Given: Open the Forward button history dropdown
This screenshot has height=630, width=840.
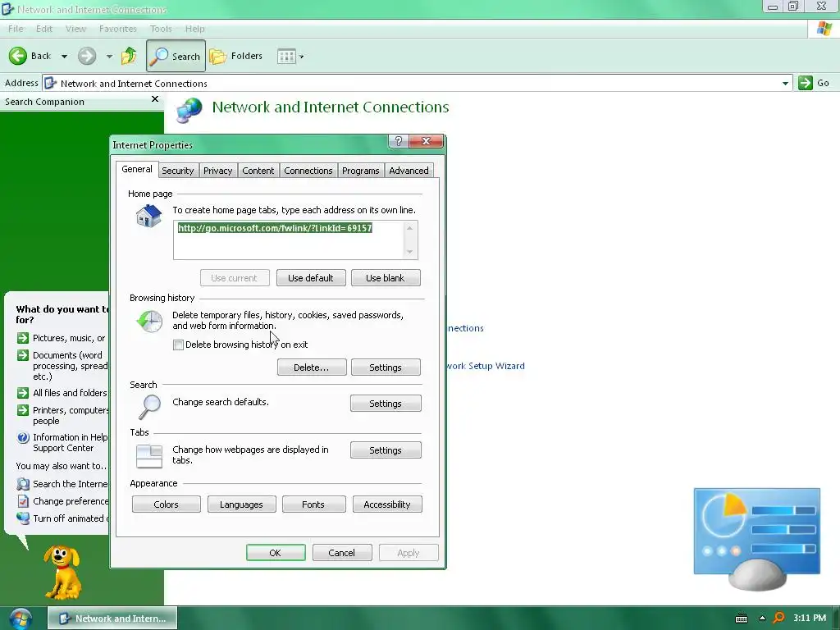Looking at the screenshot, I should 109,57.
